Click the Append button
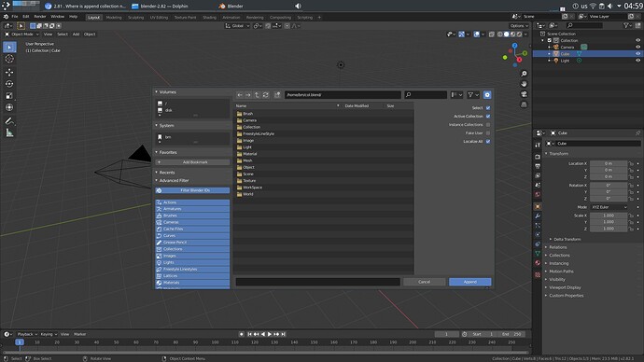Image resolution: width=644 pixels, height=362 pixels. pos(469,282)
